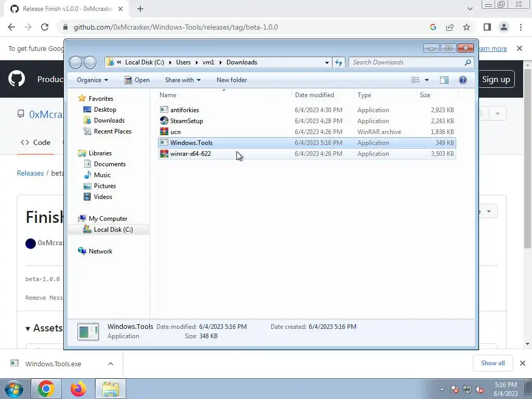Open the Windows Start menu
This screenshot has height=399, width=532.
pos(14,389)
